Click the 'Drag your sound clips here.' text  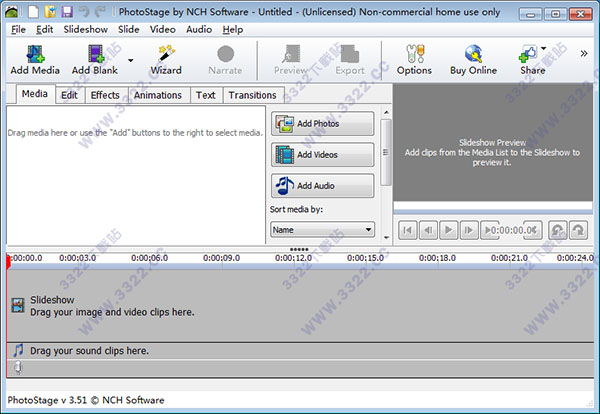(90, 350)
